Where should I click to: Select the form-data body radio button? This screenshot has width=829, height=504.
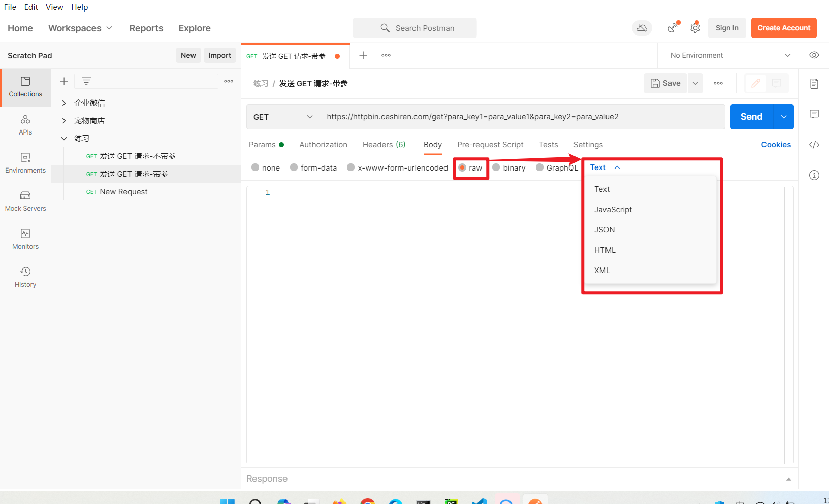click(x=294, y=167)
